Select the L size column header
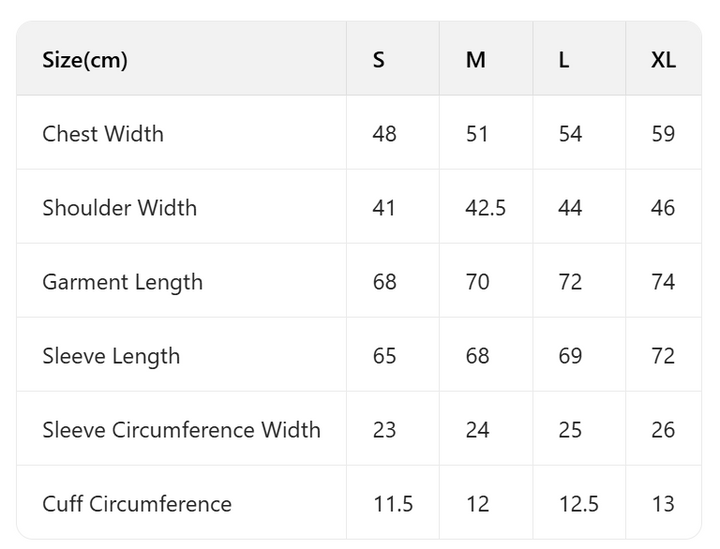 click(564, 60)
